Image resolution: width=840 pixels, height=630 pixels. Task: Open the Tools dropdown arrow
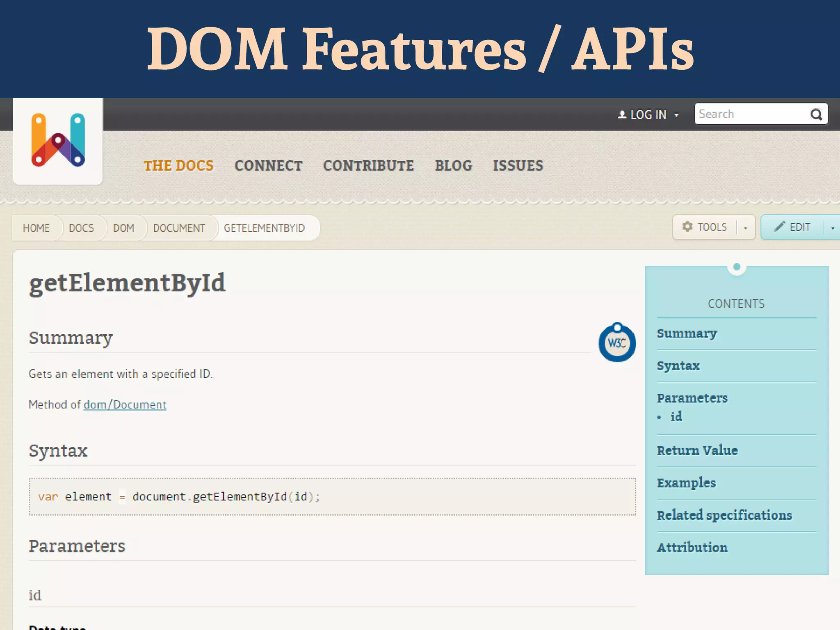pyautogui.click(x=745, y=228)
